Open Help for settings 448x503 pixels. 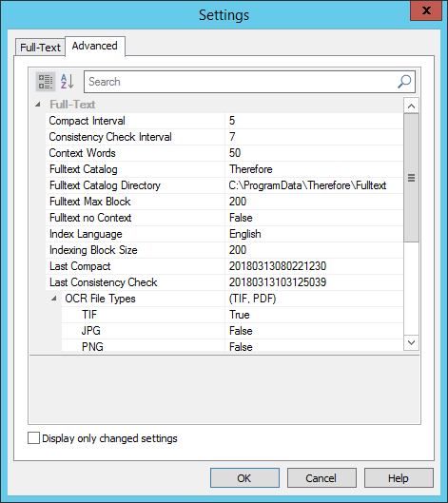[399, 478]
